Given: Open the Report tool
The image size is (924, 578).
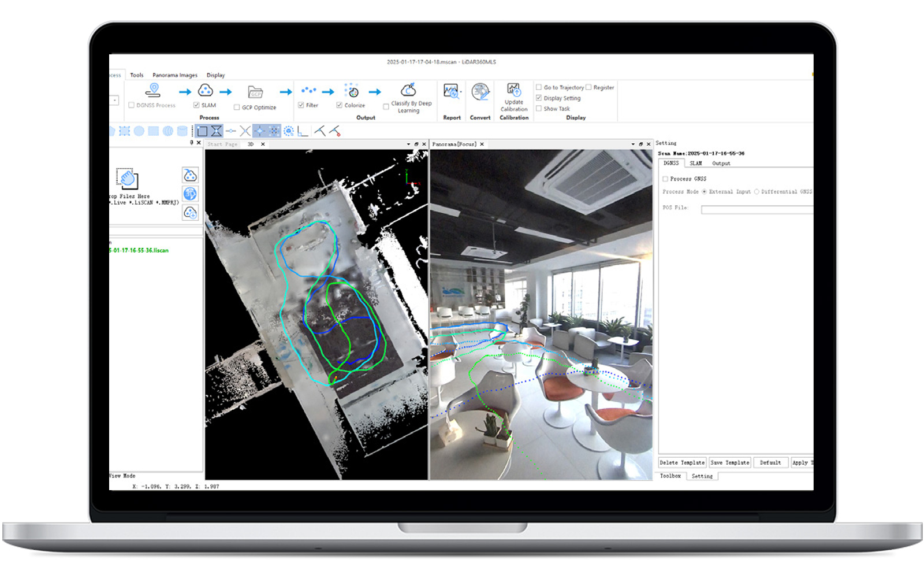Looking at the screenshot, I should pyautogui.click(x=452, y=92).
